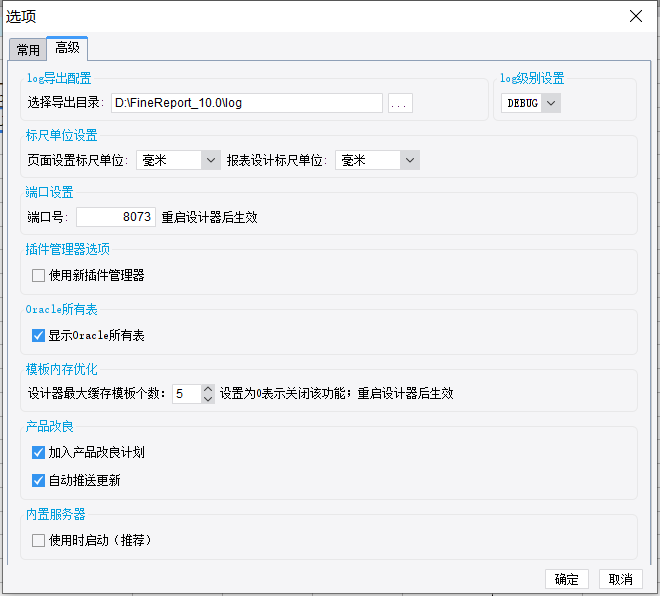
Task: Close the 选项 dialog with X
Action: point(636,16)
